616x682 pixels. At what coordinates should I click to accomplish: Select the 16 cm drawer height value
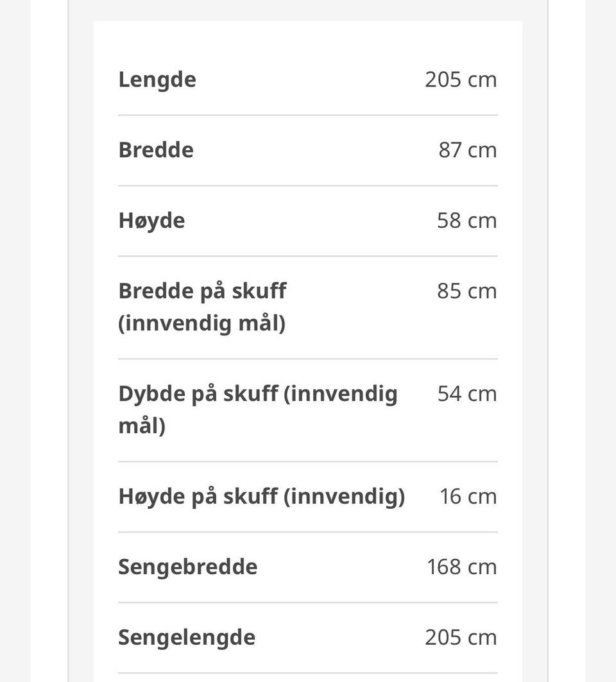(x=468, y=497)
